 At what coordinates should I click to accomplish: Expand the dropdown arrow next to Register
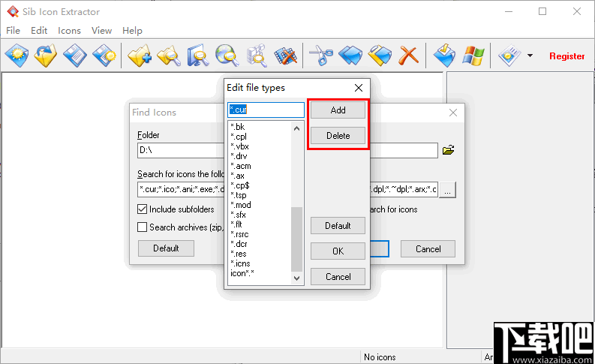point(530,56)
